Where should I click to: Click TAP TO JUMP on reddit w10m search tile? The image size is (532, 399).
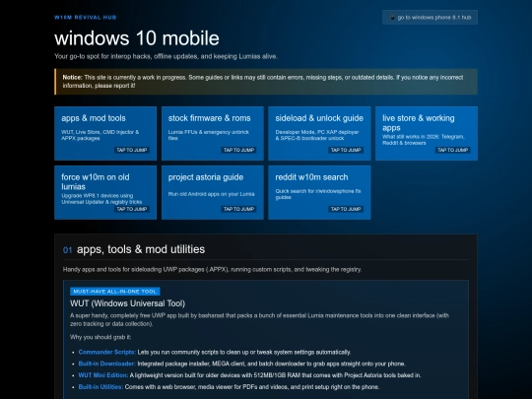346,209
